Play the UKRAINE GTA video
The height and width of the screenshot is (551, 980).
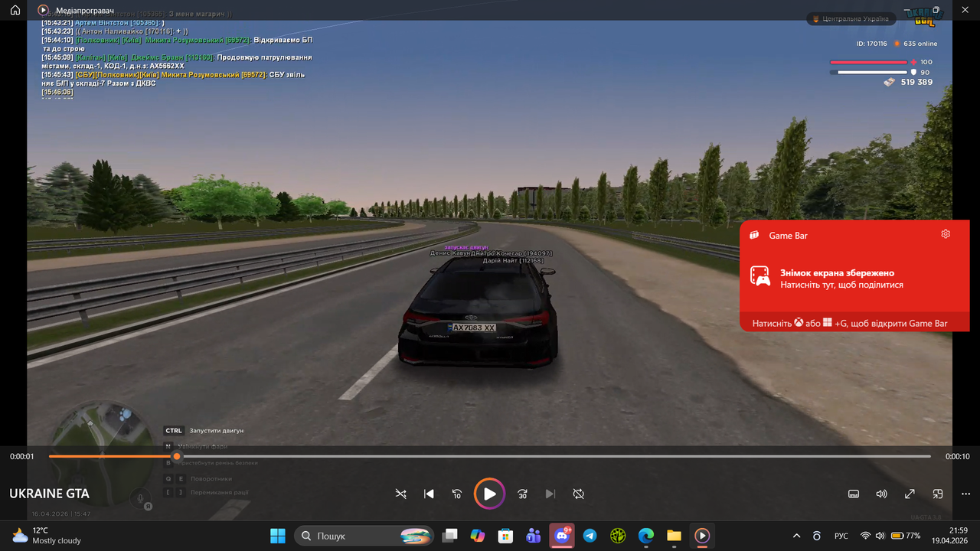tap(489, 494)
